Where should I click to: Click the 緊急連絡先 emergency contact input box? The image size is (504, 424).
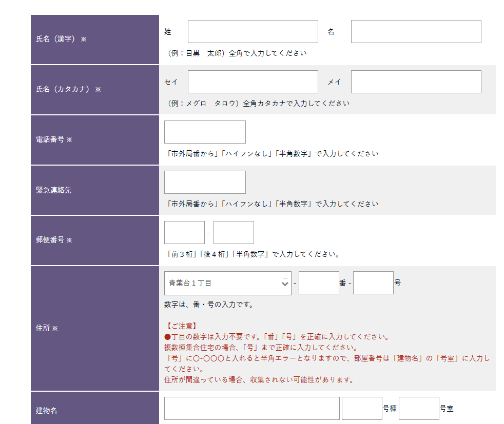(x=205, y=183)
